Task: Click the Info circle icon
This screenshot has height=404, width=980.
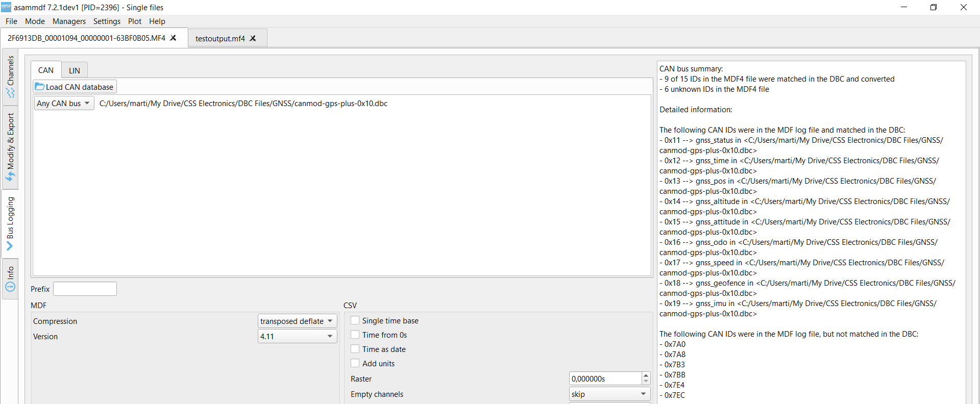Action: [10, 287]
